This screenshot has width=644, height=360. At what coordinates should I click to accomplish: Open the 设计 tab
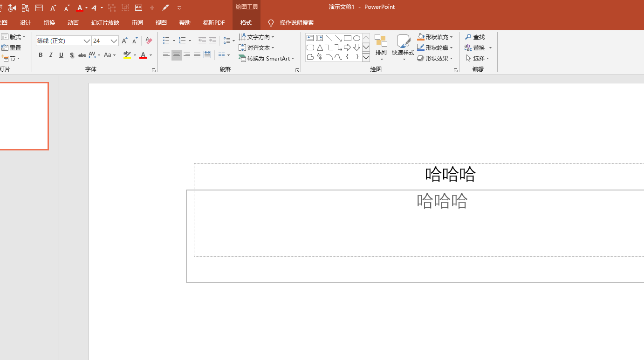tap(26, 23)
